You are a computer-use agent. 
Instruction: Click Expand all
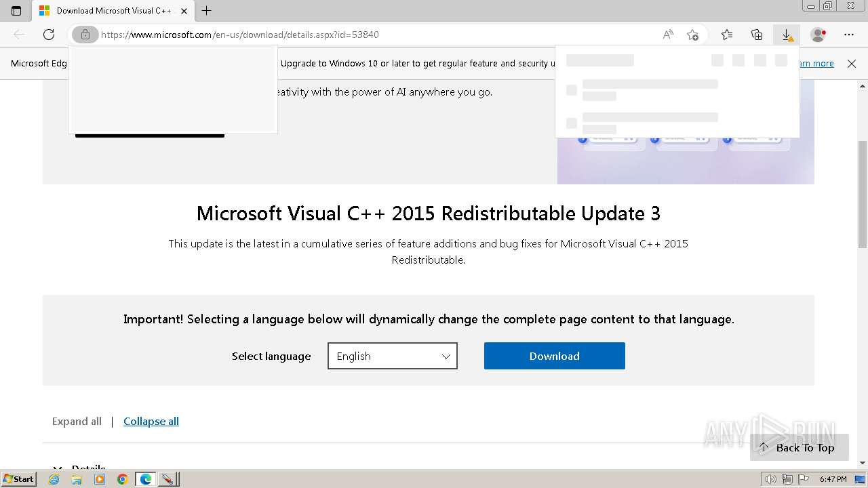pos(77,422)
